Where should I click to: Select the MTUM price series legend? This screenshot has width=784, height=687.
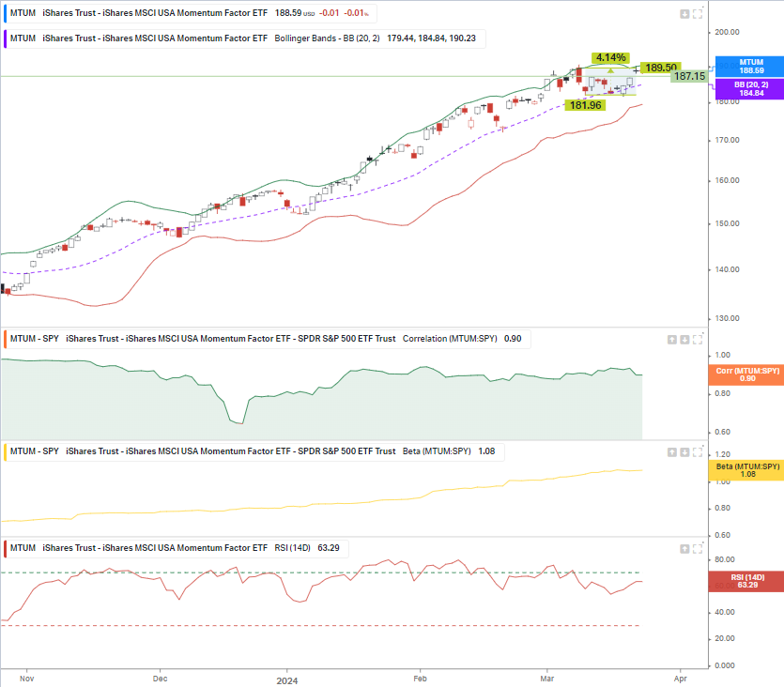click(x=190, y=13)
